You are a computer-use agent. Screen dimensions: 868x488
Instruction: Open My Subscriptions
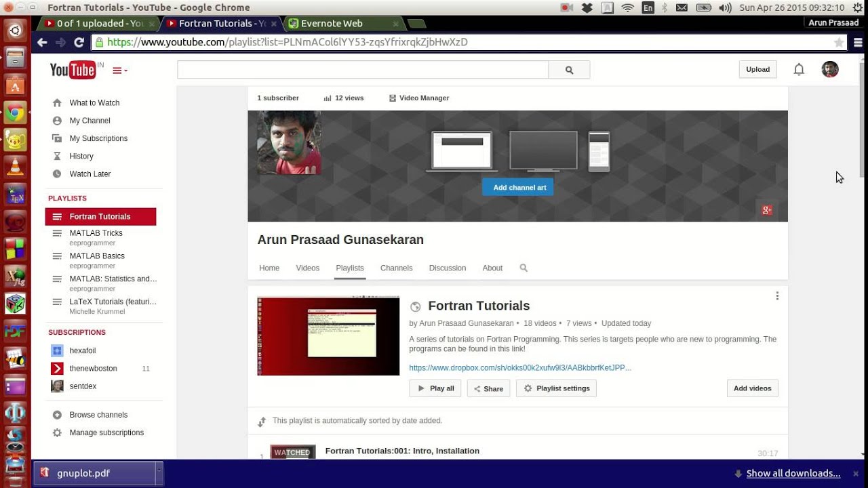click(x=98, y=138)
